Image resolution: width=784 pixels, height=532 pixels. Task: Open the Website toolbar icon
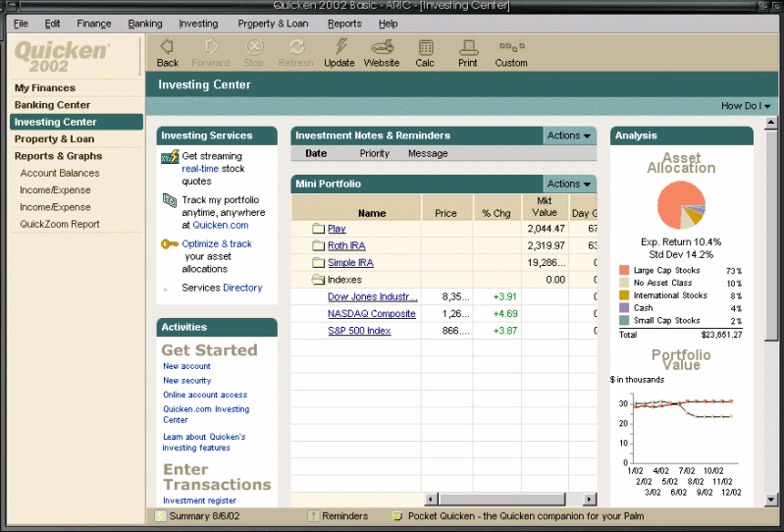tap(382, 47)
